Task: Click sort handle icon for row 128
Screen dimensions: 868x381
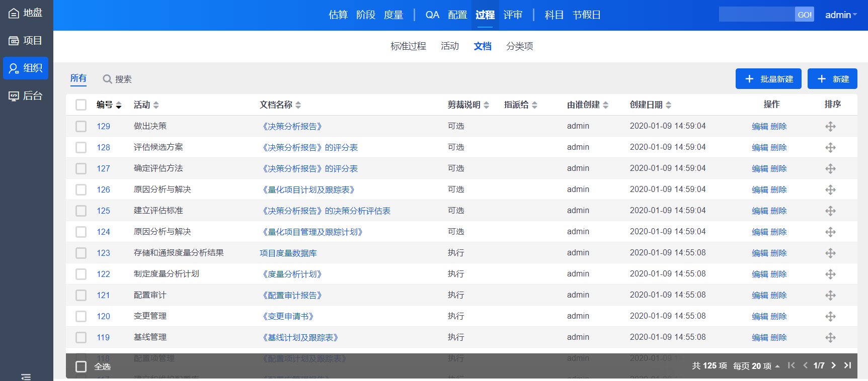Action: (831, 147)
